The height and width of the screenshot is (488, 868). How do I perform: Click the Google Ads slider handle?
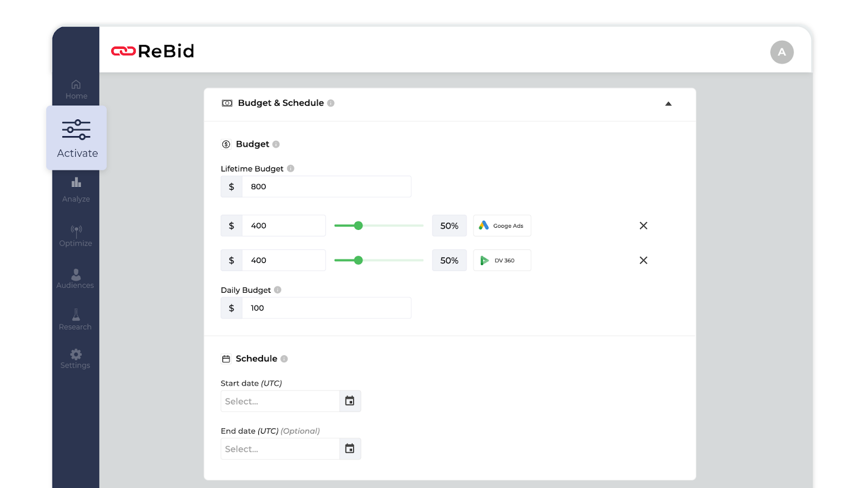coord(358,226)
